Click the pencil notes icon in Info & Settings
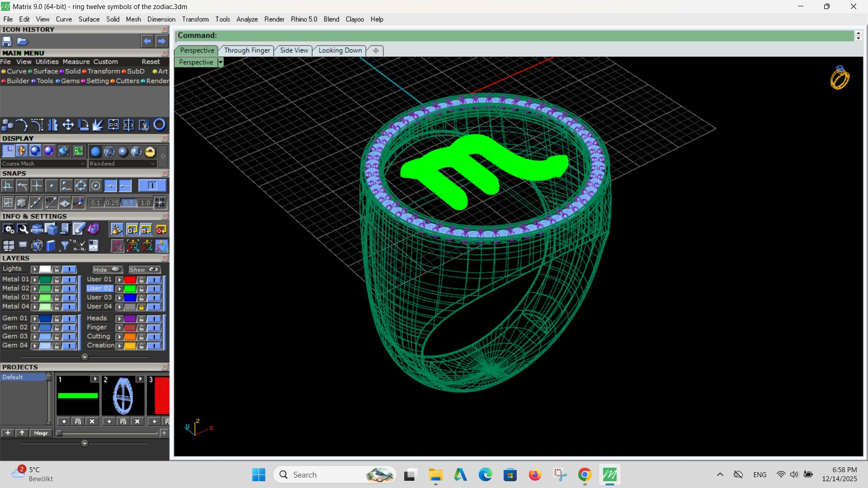 click(79, 229)
